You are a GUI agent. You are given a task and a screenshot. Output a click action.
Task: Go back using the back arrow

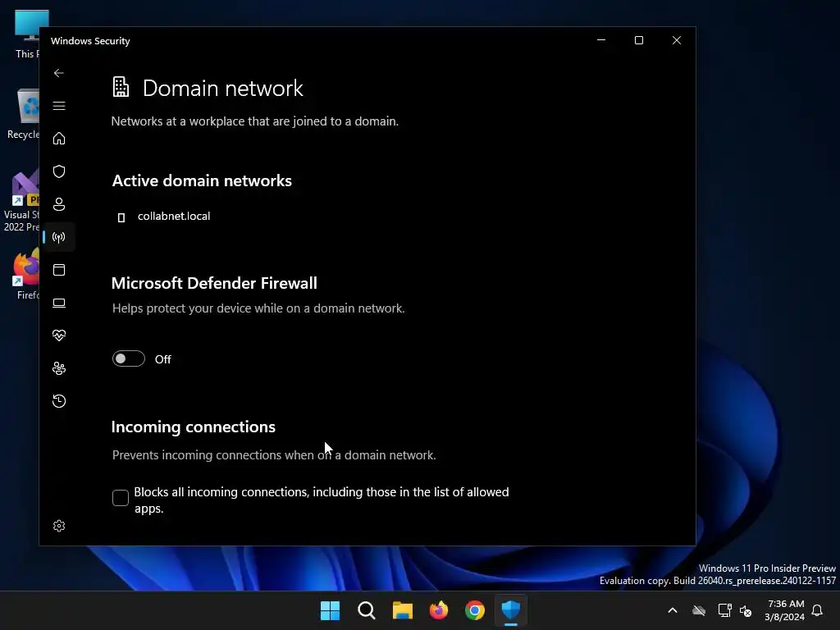pyautogui.click(x=59, y=73)
